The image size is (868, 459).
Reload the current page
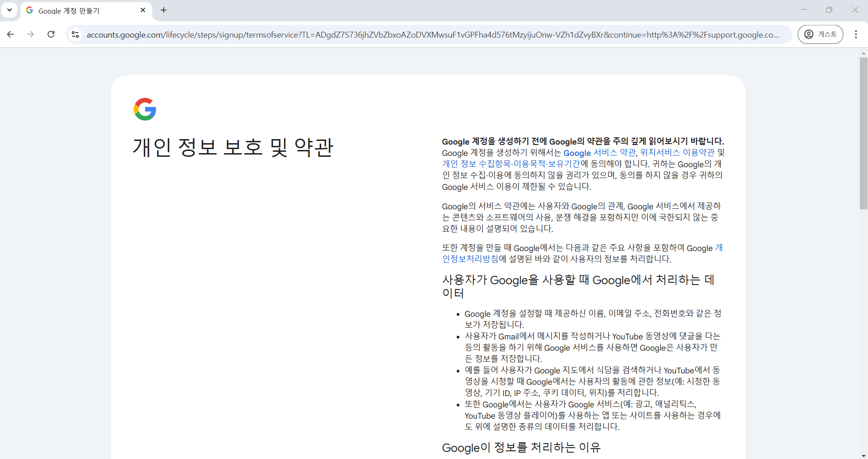pos(51,34)
